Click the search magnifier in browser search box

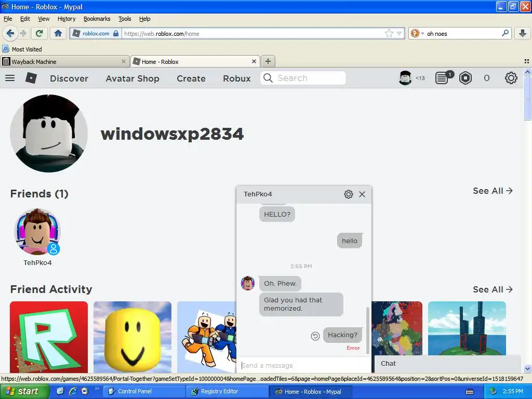505,33
